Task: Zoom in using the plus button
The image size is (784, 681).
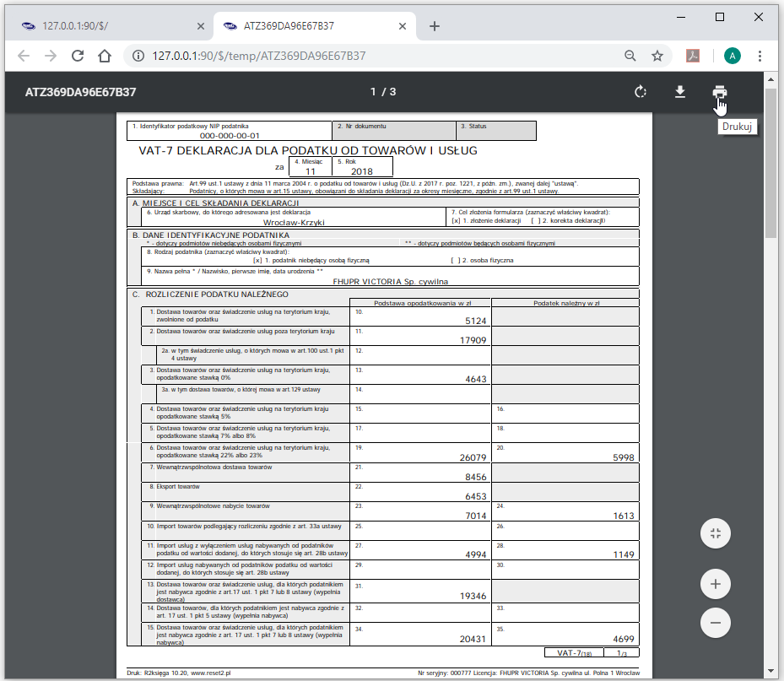Action: click(x=716, y=584)
